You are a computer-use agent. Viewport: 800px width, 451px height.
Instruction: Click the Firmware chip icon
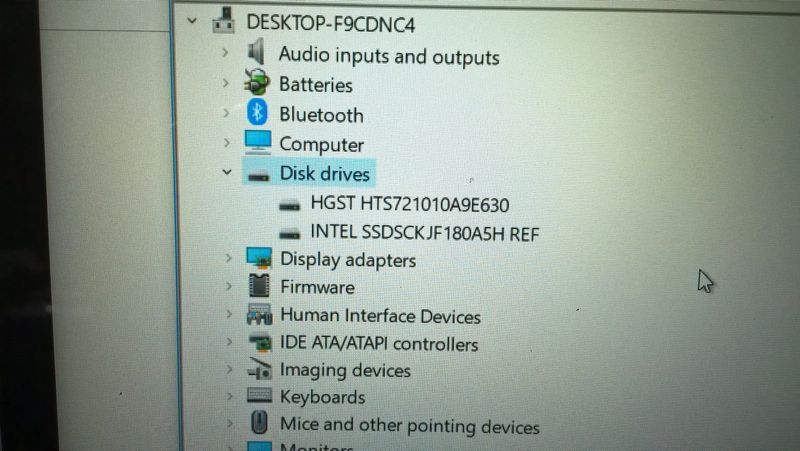(259, 285)
